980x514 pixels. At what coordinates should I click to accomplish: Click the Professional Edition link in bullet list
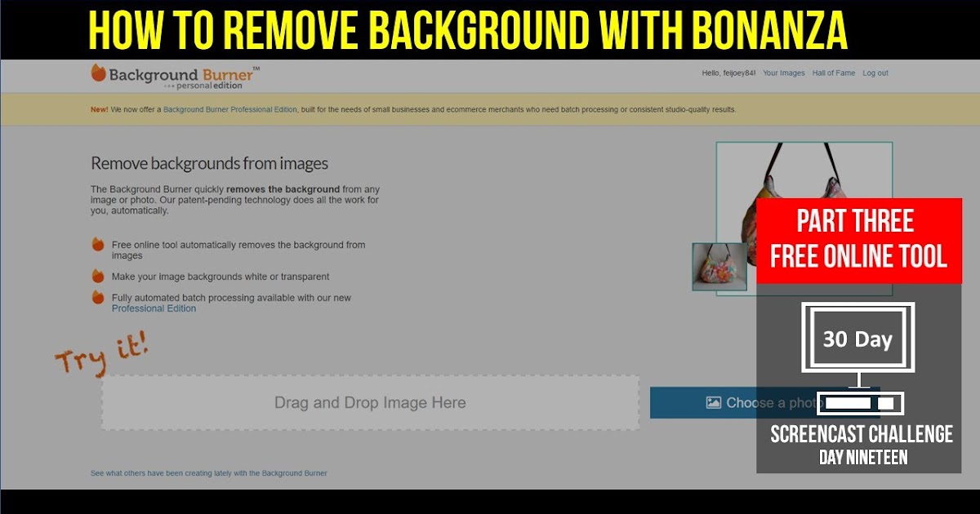[x=154, y=308]
